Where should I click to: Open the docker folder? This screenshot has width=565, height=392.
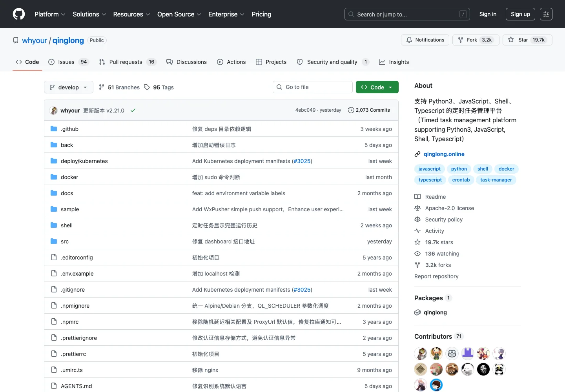(69, 177)
